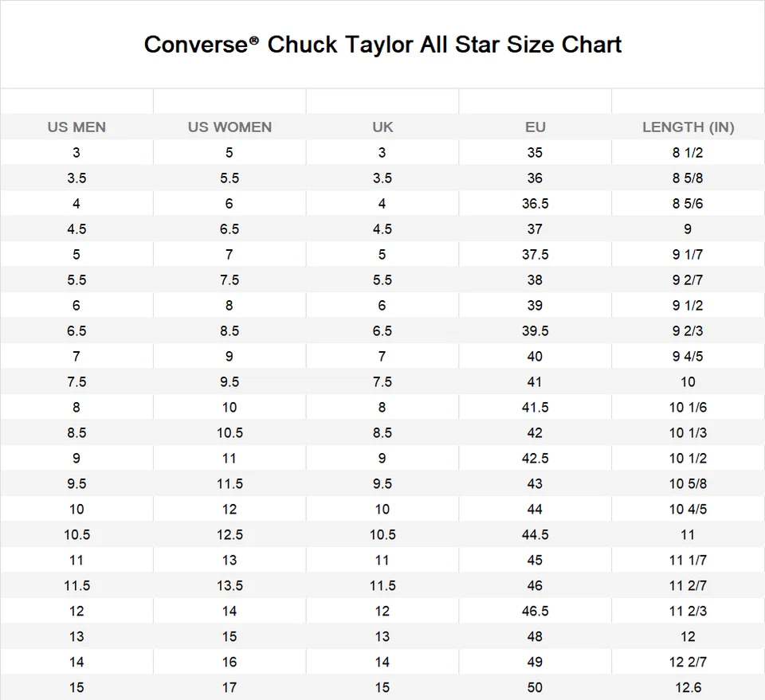765x700 pixels.
Task: Select the 8 5/8 length cell
Action: pos(688,178)
